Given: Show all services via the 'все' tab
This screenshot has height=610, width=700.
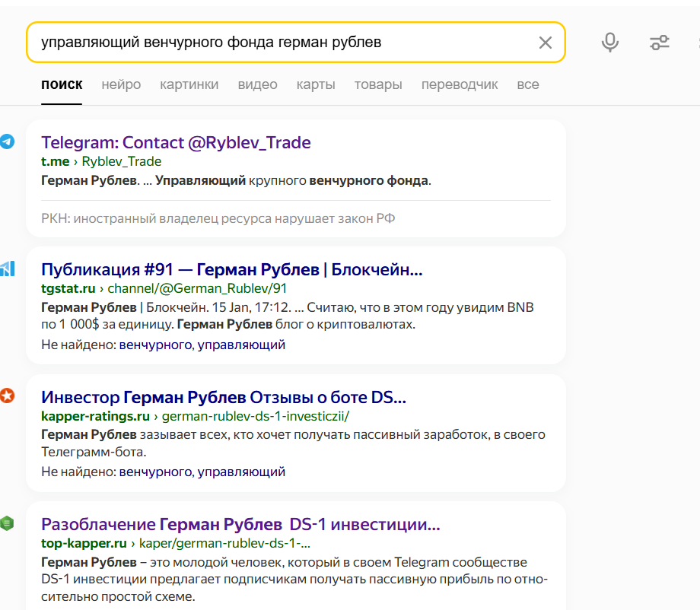Looking at the screenshot, I should click(528, 84).
